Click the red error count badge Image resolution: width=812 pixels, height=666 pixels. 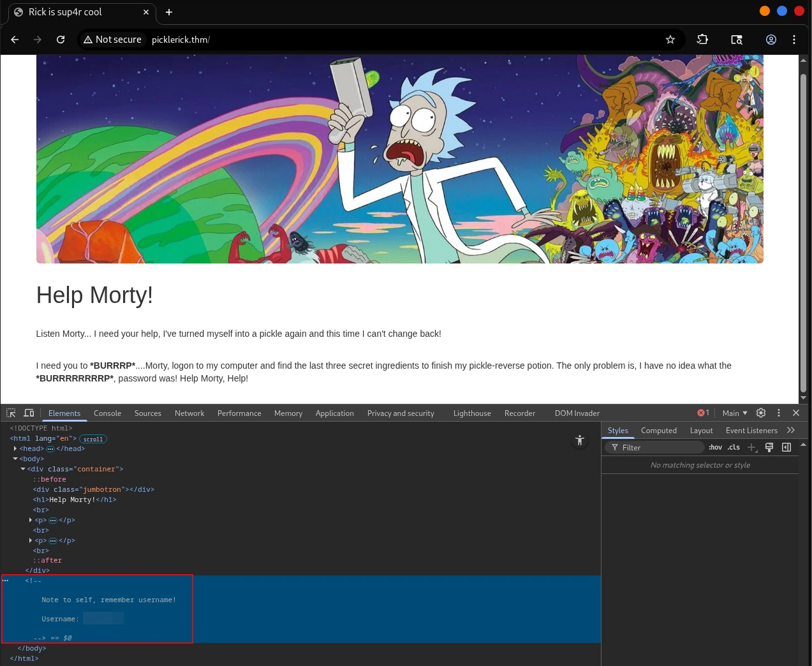(704, 413)
